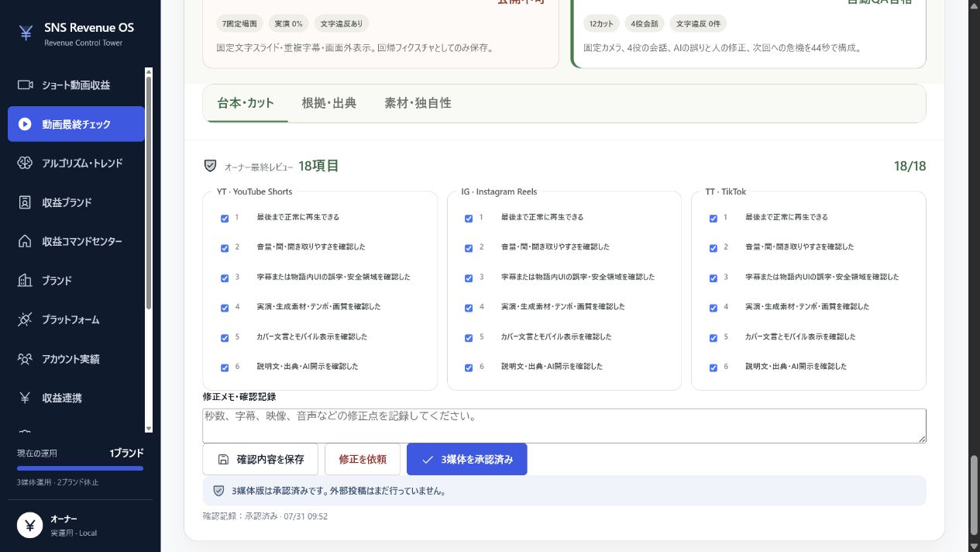980x552 pixels.
Task: Click the 4役会話 tag
Action: (x=645, y=23)
